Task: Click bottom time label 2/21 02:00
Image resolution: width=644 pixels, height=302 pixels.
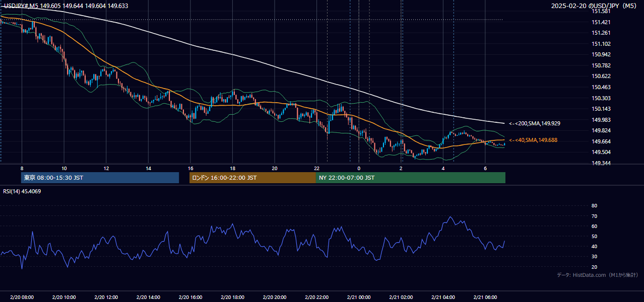Action: (x=401, y=297)
